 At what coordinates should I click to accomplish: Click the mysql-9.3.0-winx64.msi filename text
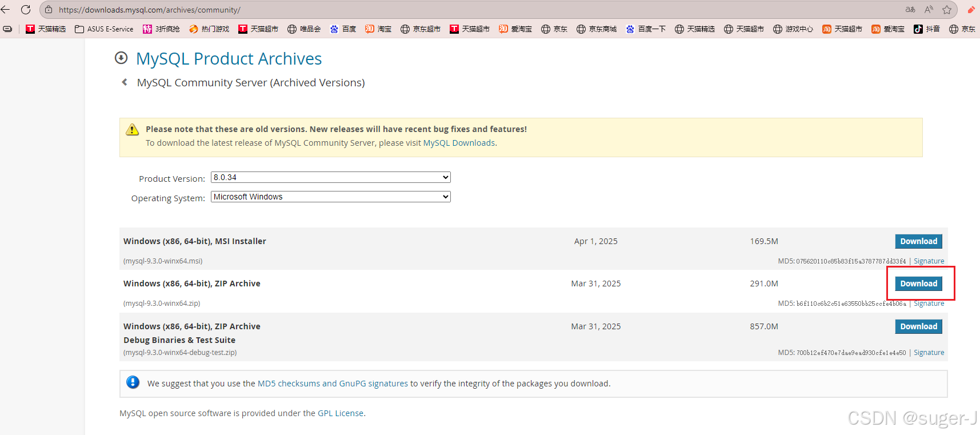[163, 261]
